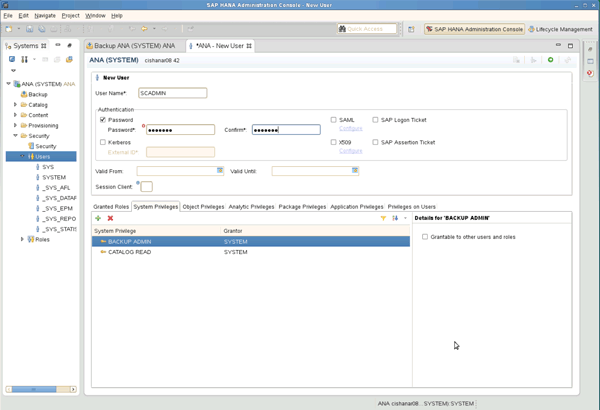Click the Lifecycle Management perspective icon
Viewport: 600px width, 410px height.
click(532, 29)
